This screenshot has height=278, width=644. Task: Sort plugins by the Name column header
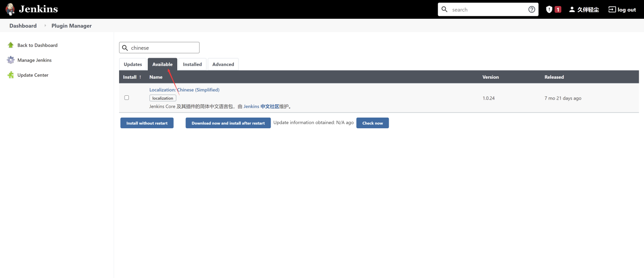click(x=156, y=77)
